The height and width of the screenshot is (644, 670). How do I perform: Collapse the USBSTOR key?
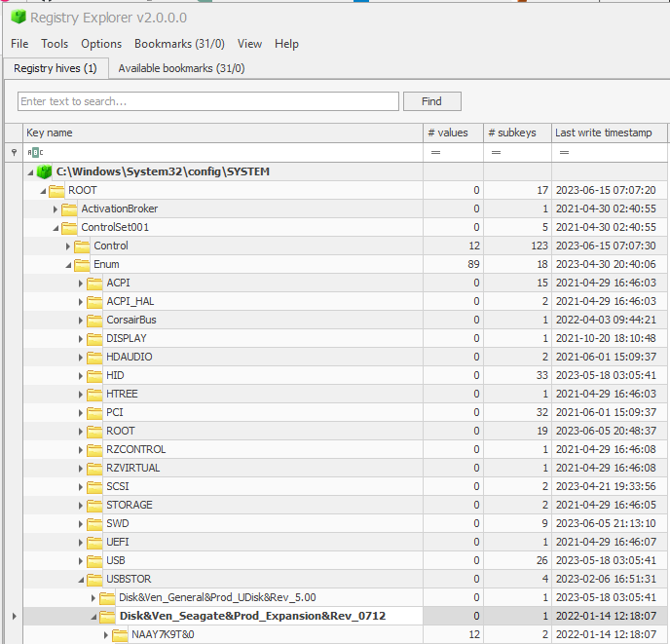click(81, 581)
